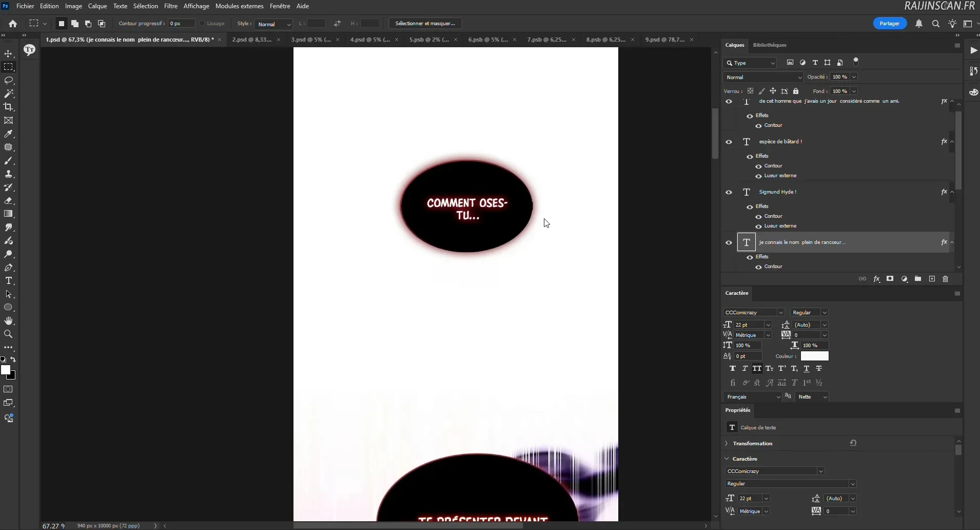Open the search magnifier in top bar
Viewport: 980px width, 530px height.
936,24
